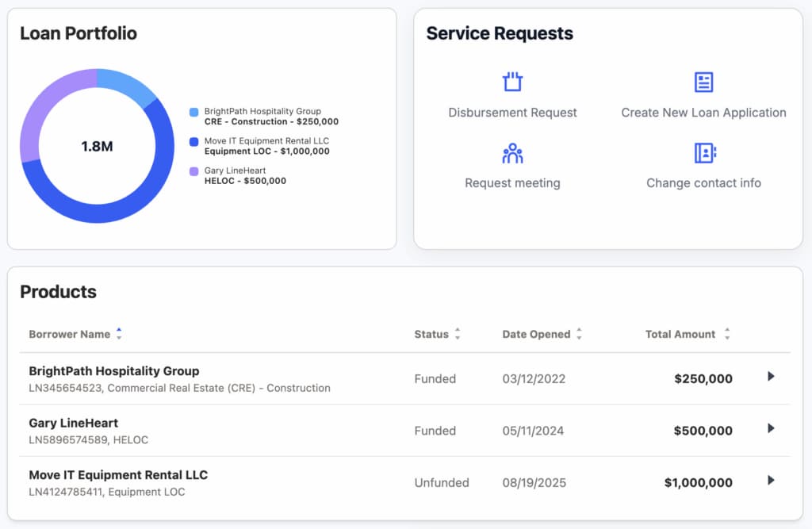Click date 08/19/2025
812x529 pixels.
click(x=534, y=482)
